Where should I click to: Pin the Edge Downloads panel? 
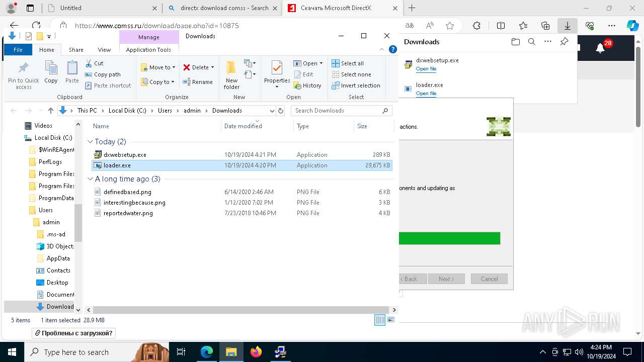pos(564,42)
